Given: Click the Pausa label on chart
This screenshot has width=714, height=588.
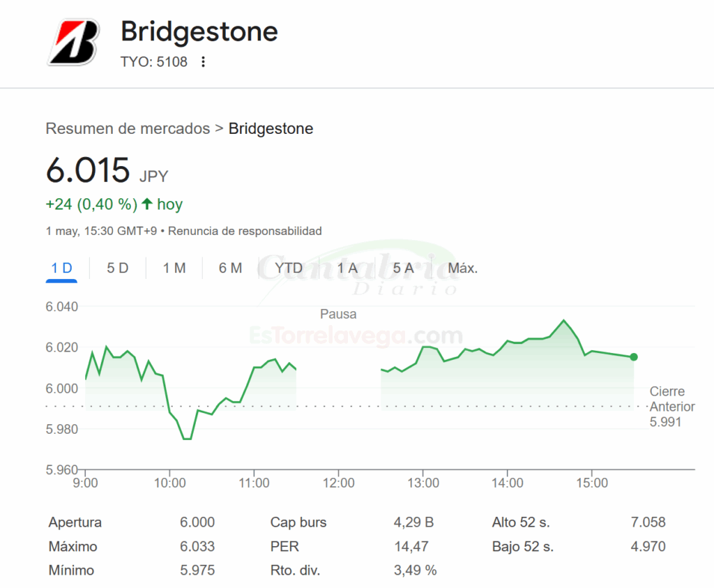Looking at the screenshot, I should click(338, 314).
